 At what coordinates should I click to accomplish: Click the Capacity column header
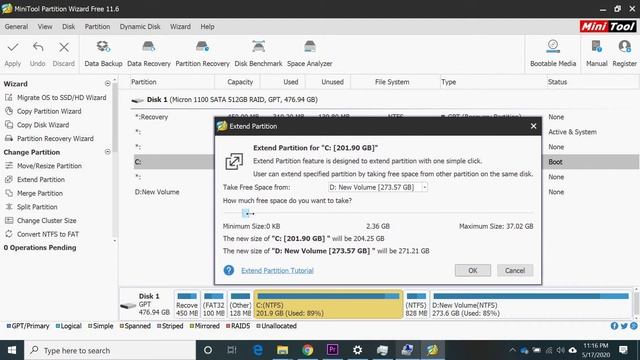tap(240, 82)
